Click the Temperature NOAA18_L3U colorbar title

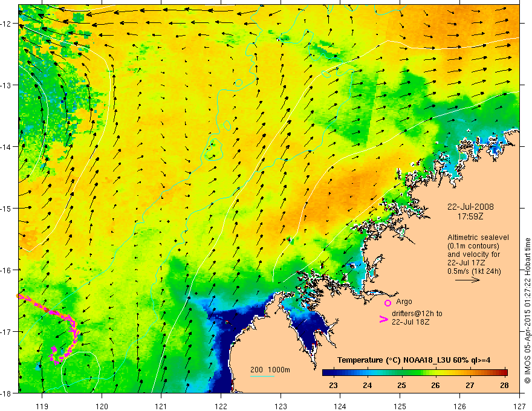[414, 360]
